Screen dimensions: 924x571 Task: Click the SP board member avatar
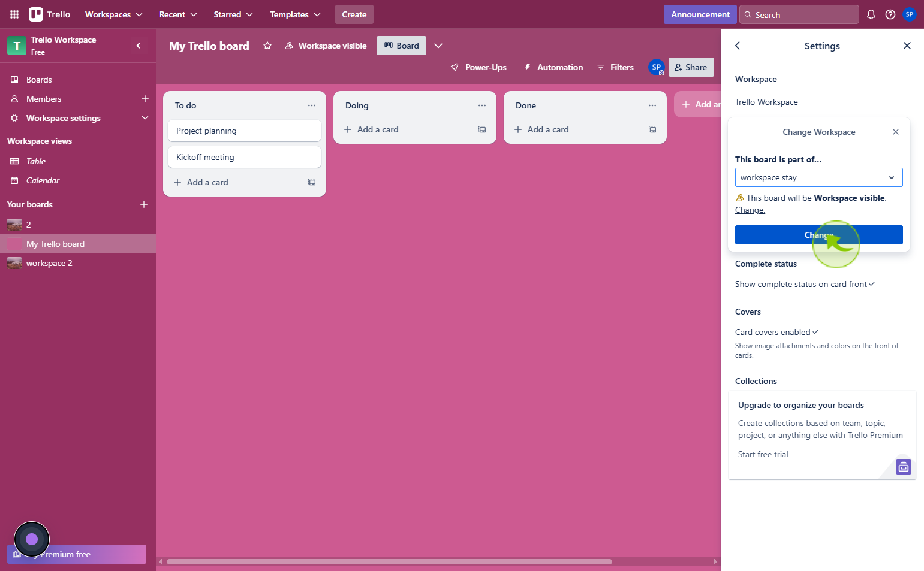coord(657,68)
